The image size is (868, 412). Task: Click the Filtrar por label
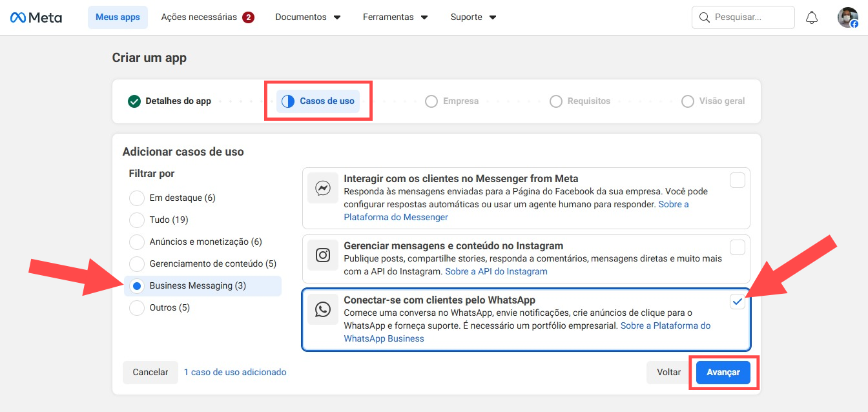152,174
